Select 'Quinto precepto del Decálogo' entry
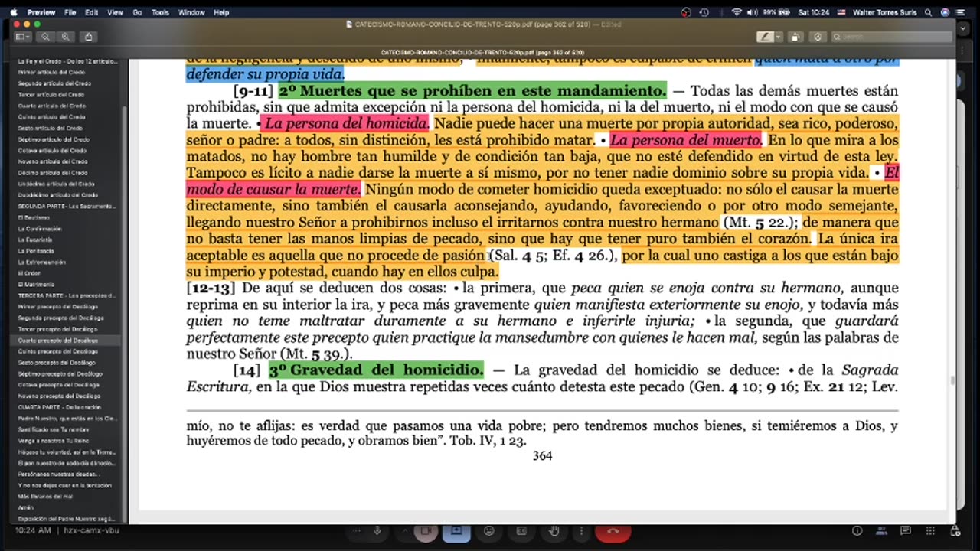This screenshot has height=551, width=980. [57, 351]
